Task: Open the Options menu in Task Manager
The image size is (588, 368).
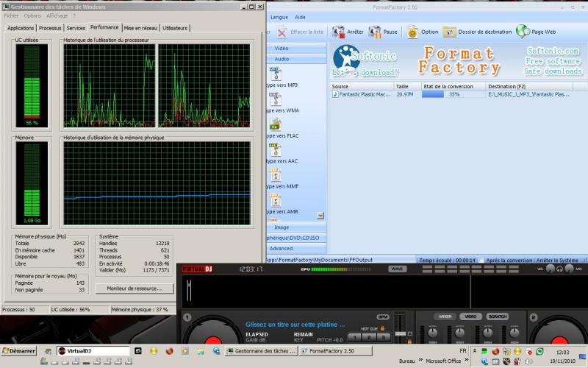Action: click(x=32, y=15)
